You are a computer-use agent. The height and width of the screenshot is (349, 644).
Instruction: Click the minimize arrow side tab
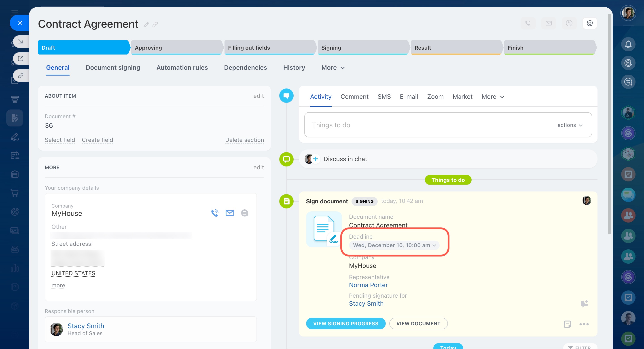coord(21,42)
